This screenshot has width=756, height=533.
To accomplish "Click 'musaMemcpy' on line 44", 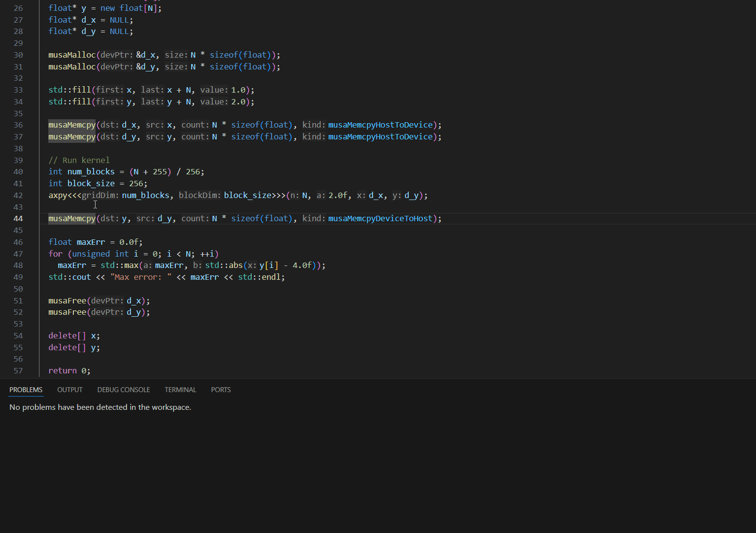I will point(72,219).
